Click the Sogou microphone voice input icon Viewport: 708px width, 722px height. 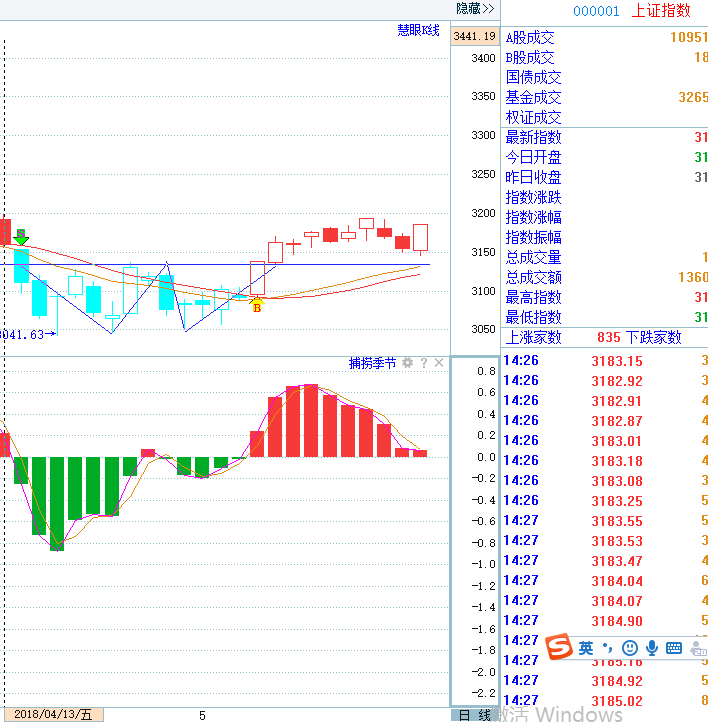click(652, 648)
